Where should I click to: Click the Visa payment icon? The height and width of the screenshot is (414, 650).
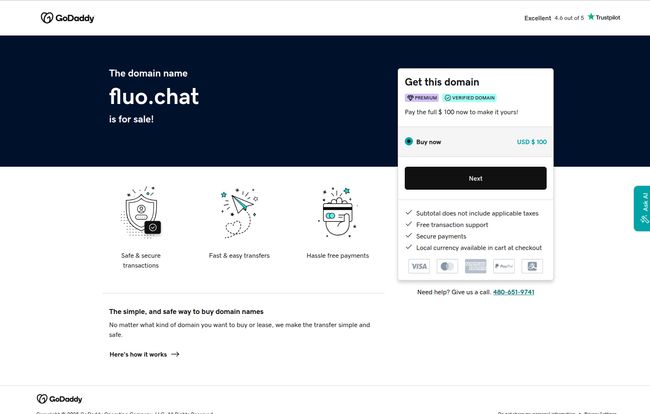(x=418, y=266)
